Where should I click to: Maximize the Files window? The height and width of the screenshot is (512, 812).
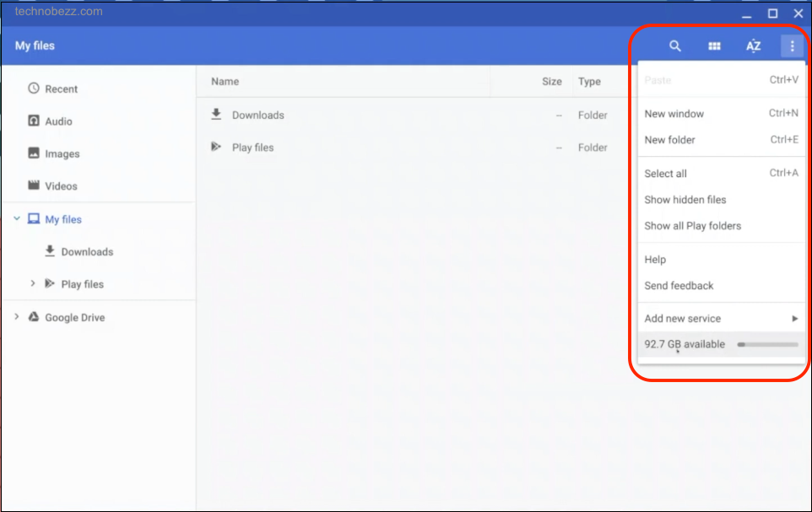point(772,13)
